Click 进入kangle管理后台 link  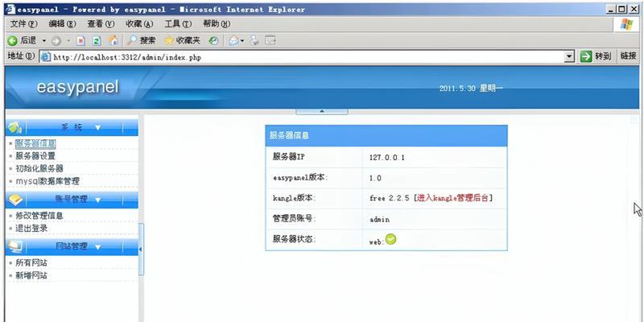(x=452, y=198)
